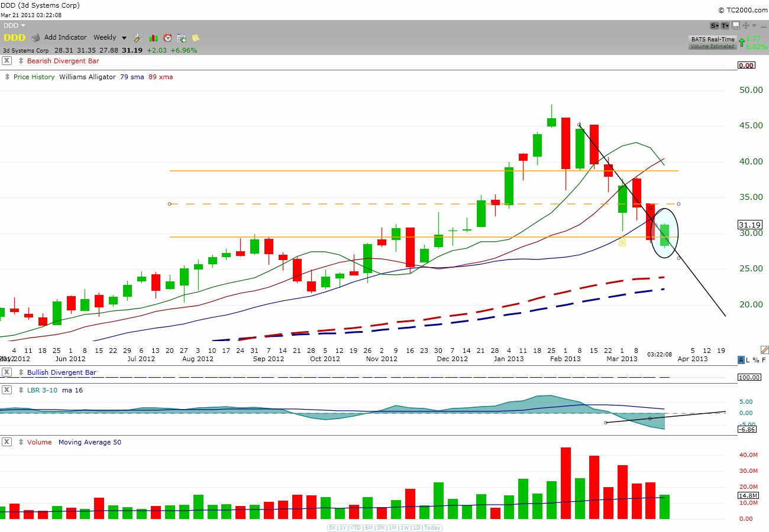The width and height of the screenshot is (769, 532).
Task: Click the BATS Real-Time button
Action: [712, 39]
